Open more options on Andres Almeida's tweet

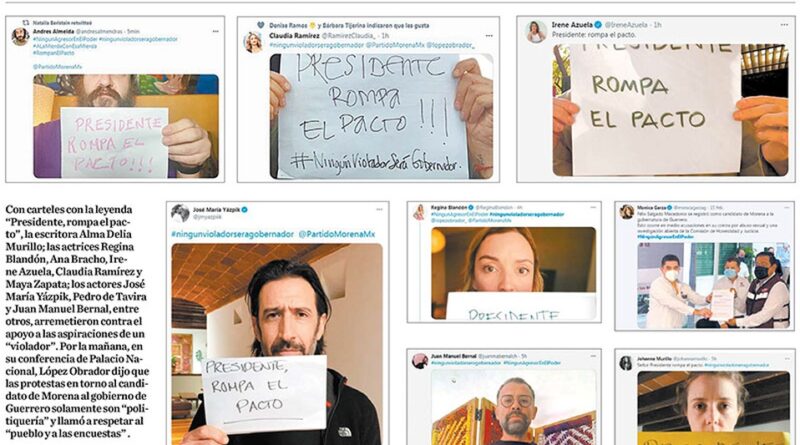point(215,32)
